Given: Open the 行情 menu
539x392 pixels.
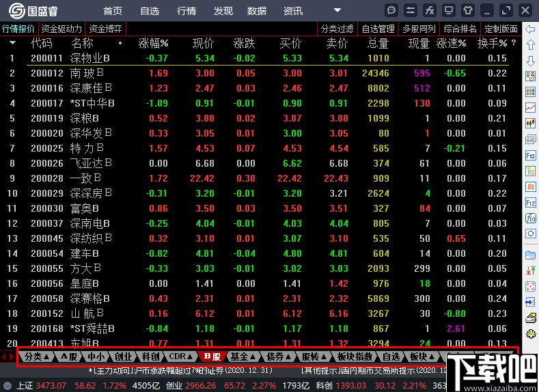Looking at the screenshot, I should click(186, 11).
